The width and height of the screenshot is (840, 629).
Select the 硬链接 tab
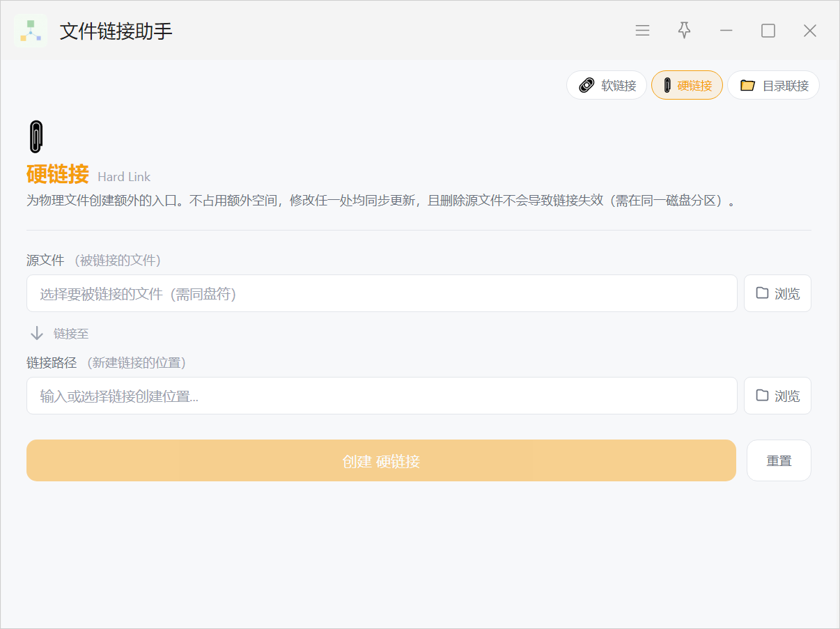coord(687,86)
